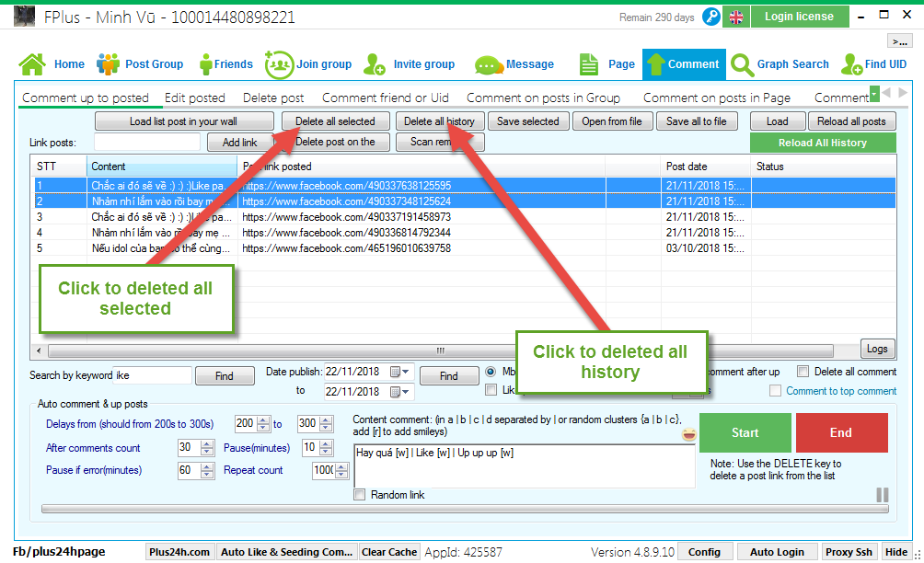Enable Delete all comment checkbox
924x563 pixels.
click(x=802, y=372)
